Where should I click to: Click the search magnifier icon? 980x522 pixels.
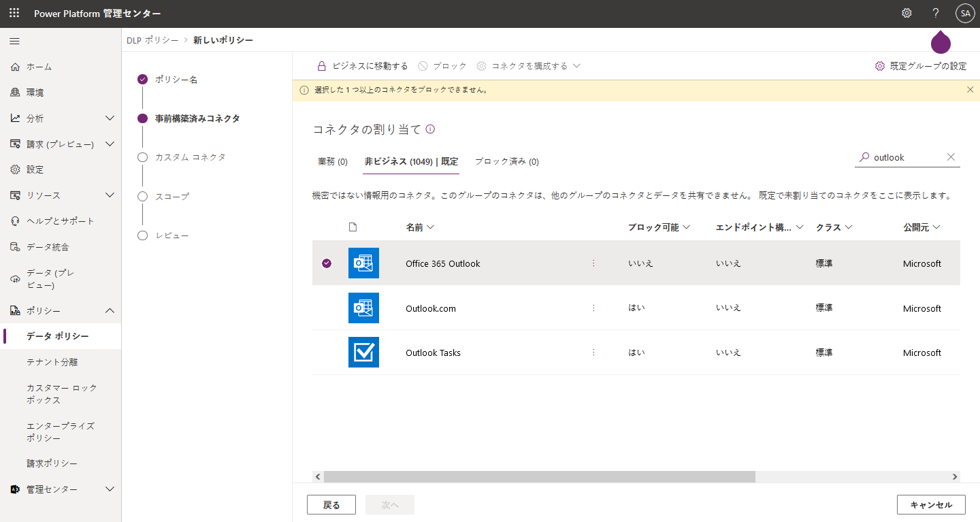864,157
